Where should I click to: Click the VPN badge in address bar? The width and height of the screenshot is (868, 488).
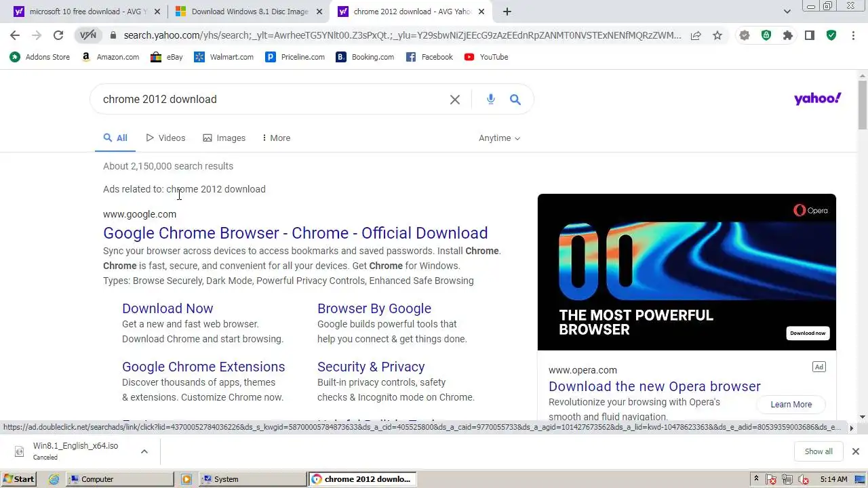point(88,35)
